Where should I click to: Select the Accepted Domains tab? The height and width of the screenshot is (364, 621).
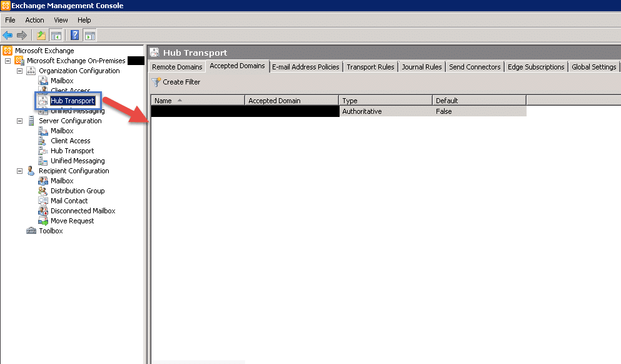point(237,66)
